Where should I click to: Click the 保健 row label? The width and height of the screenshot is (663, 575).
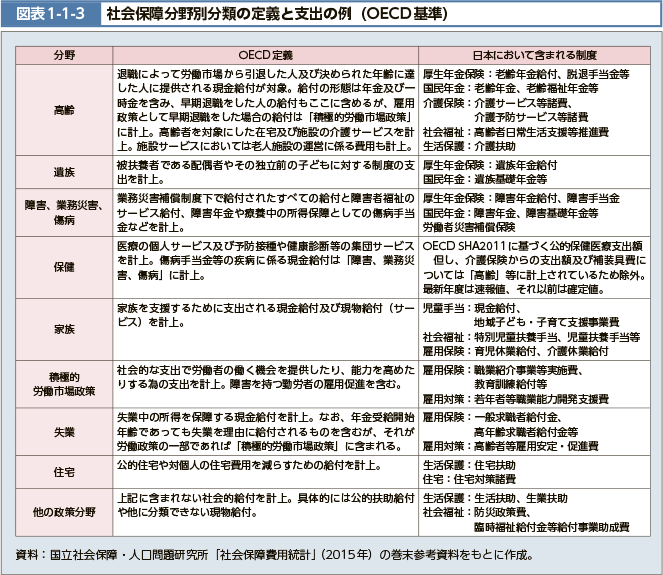64,266
